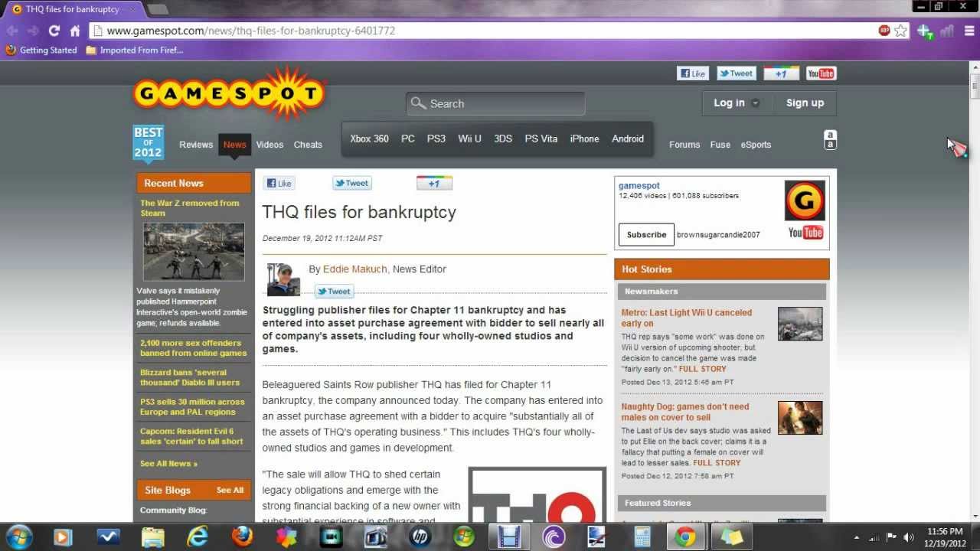Select the 3DS platform tab
The width and height of the screenshot is (980, 551).
click(503, 139)
